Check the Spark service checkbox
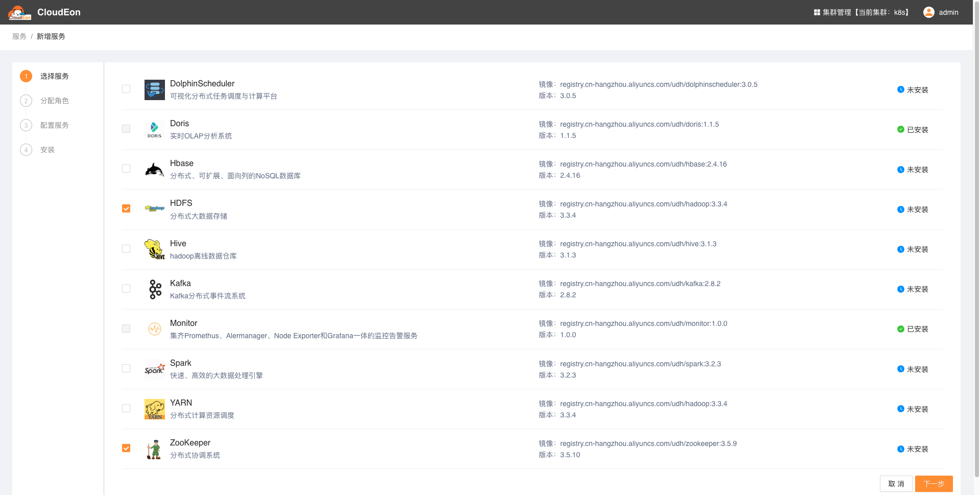Image resolution: width=980 pixels, height=495 pixels. [126, 368]
